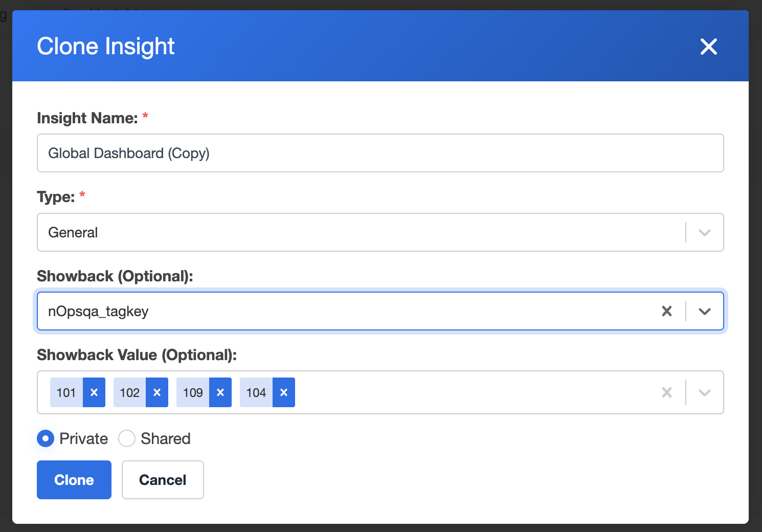Click the 101 value tag label
Image resolution: width=762 pixels, height=532 pixels.
point(66,392)
